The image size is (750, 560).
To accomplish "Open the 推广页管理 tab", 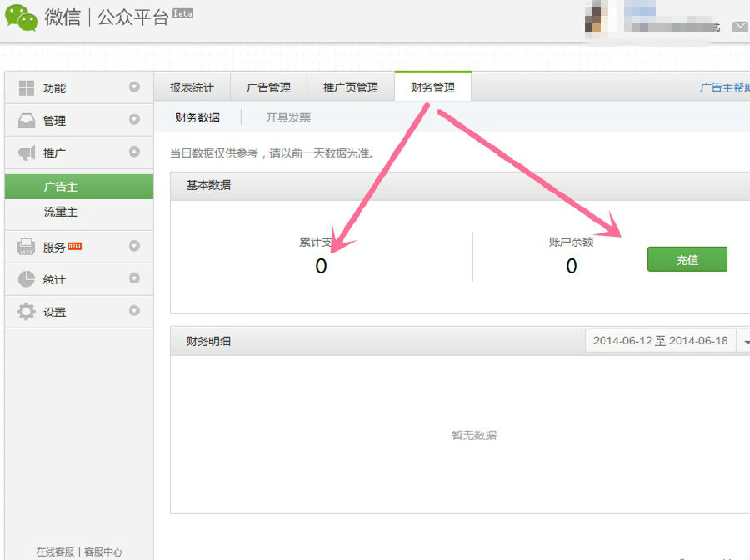I will (351, 87).
